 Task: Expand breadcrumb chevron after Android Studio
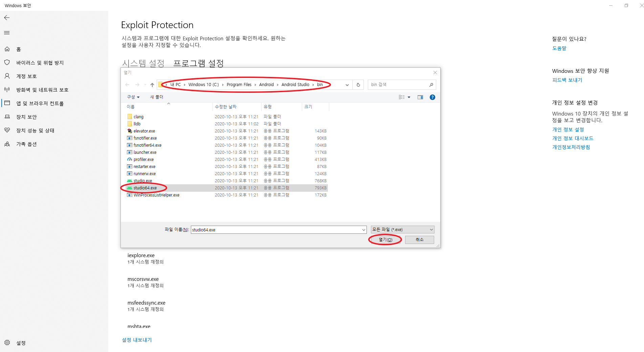(313, 85)
